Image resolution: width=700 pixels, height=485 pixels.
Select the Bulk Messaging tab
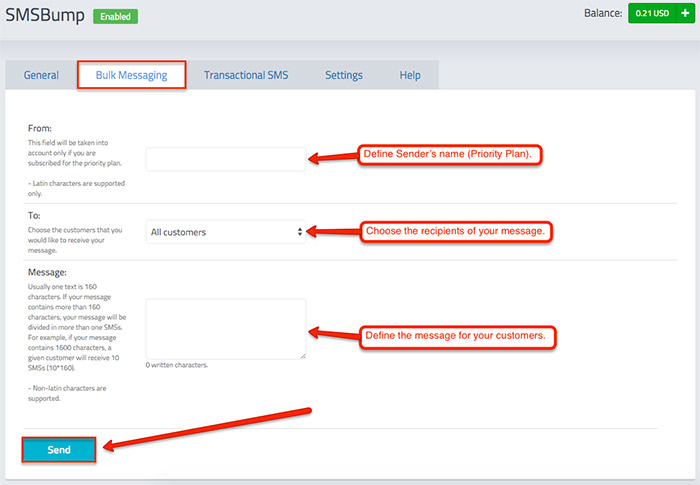coord(131,75)
